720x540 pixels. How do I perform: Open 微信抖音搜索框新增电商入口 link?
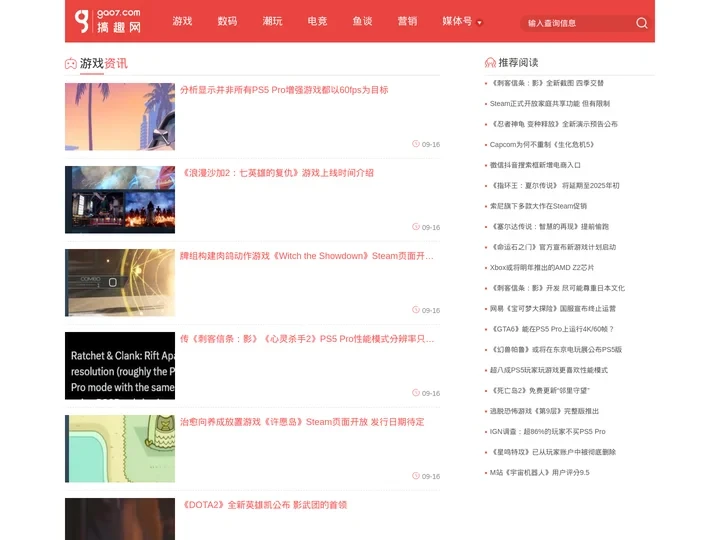coord(535,165)
